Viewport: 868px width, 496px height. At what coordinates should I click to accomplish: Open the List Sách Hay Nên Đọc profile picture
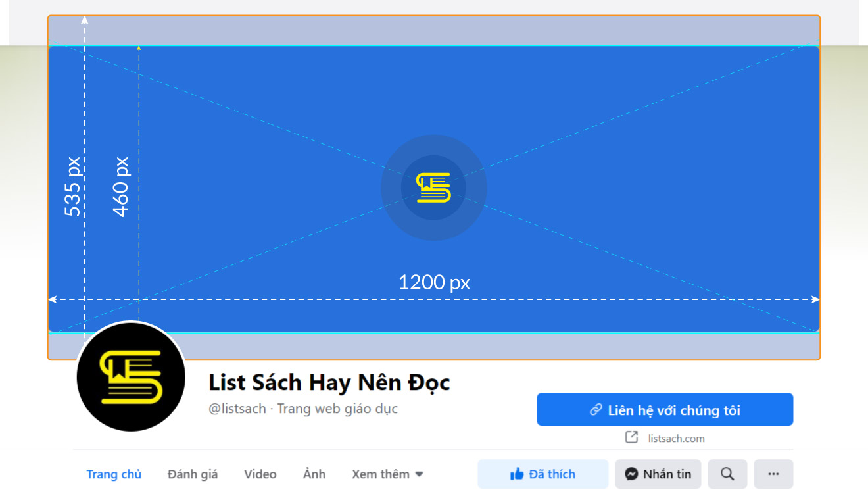(131, 377)
